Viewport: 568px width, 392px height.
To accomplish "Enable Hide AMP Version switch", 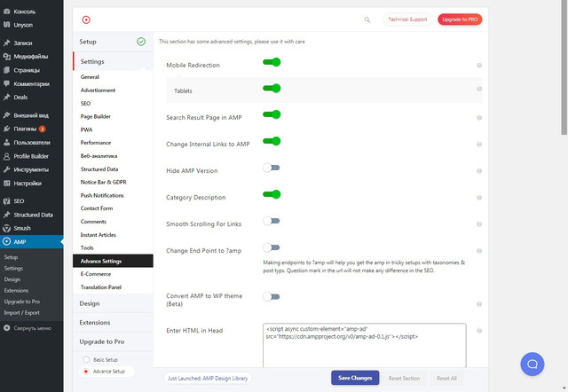I will (x=272, y=168).
